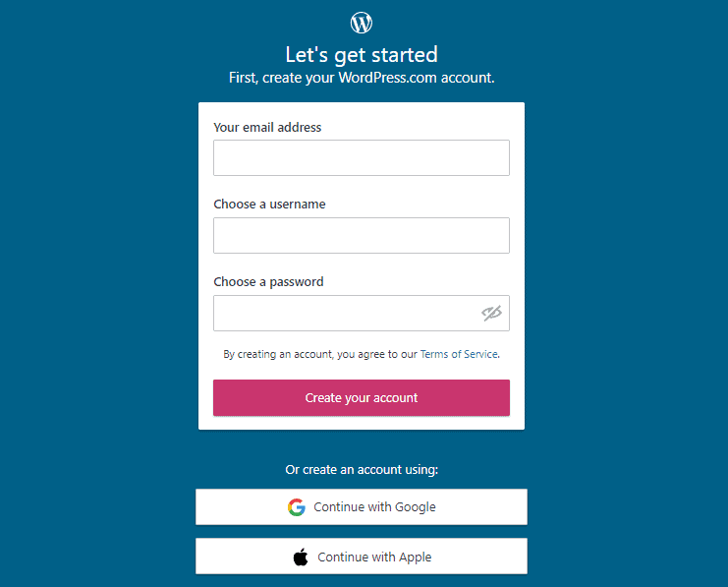This screenshot has height=587, width=728.
Task: Click into the username input field
Action: click(361, 236)
